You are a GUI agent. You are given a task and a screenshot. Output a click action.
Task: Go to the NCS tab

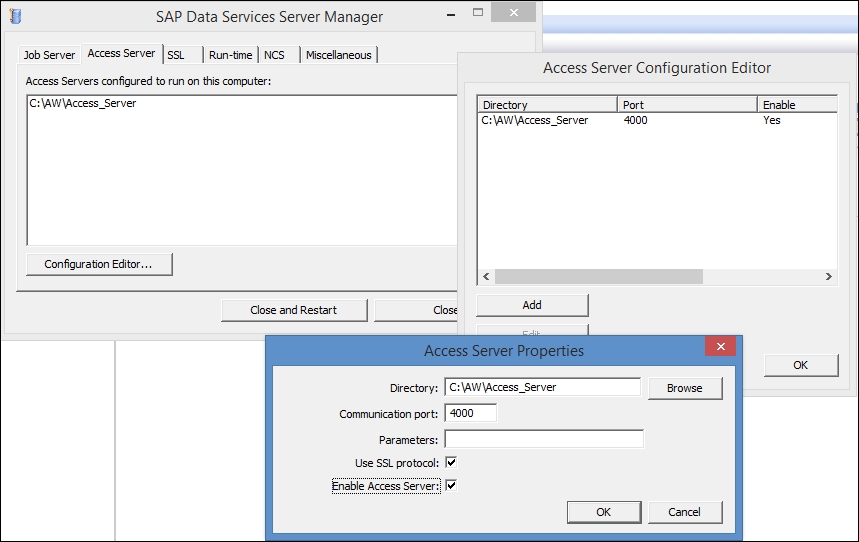[274, 55]
